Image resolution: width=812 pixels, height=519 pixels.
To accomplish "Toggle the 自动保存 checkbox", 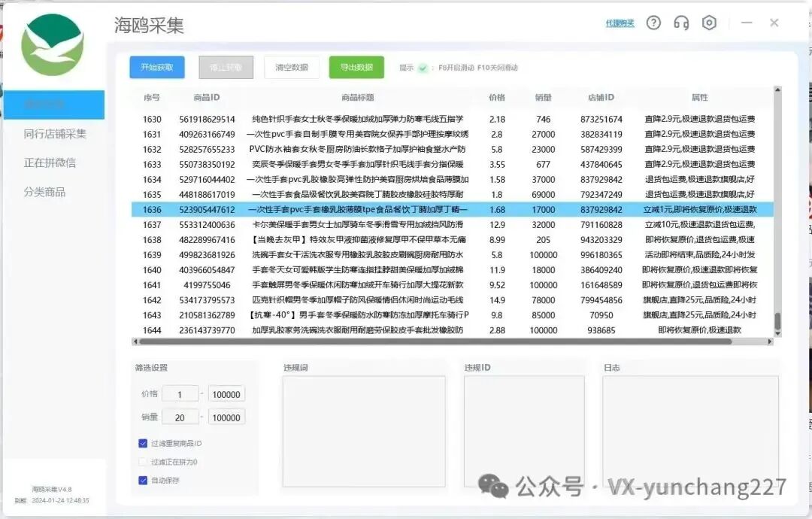I will (143, 480).
